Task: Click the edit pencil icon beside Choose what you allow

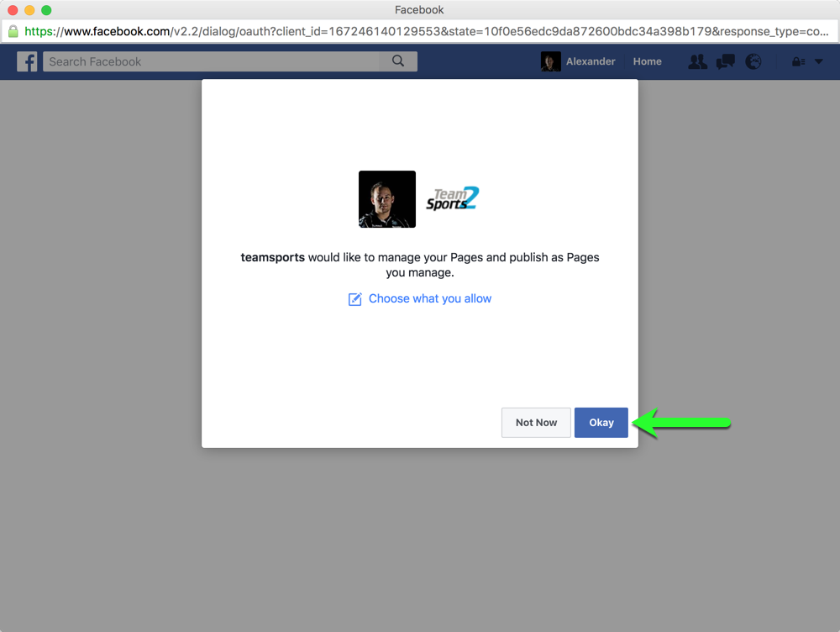Action: click(x=354, y=299)
